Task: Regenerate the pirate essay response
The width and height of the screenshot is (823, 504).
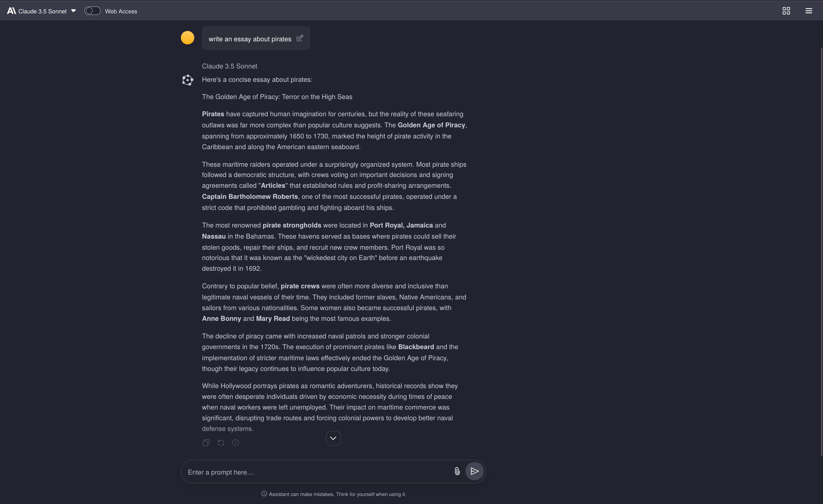Action: [221, 443]
